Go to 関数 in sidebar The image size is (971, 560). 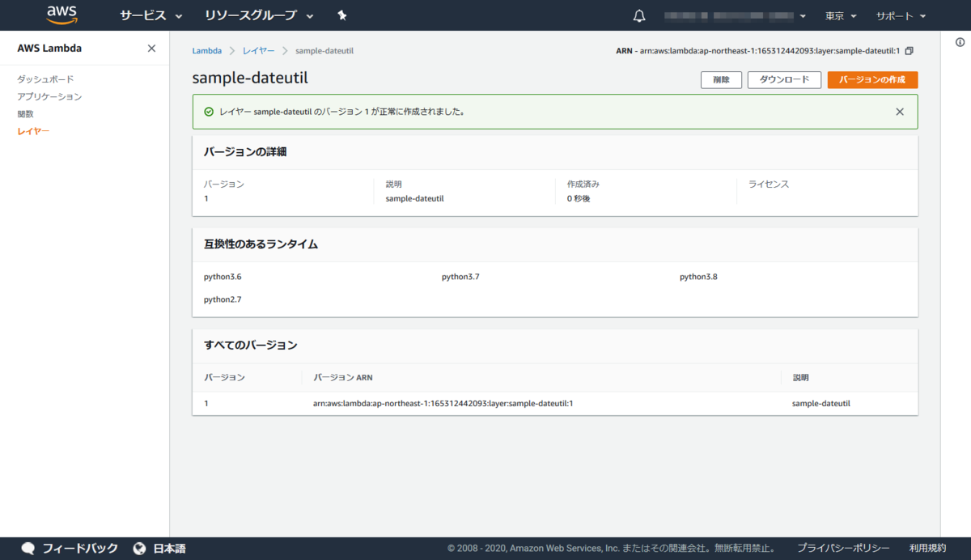[x=25, y=114]
